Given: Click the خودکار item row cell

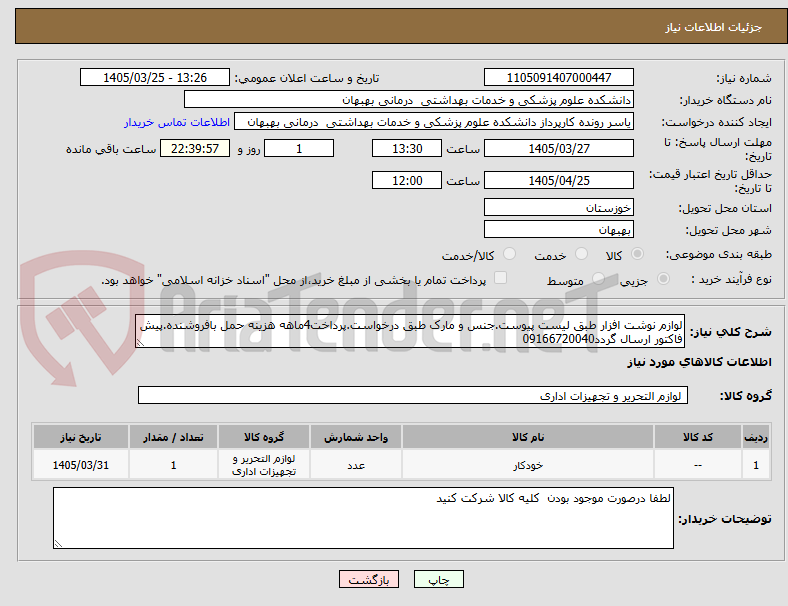Looking at the screenshot, I should click(x=528, y=465).
